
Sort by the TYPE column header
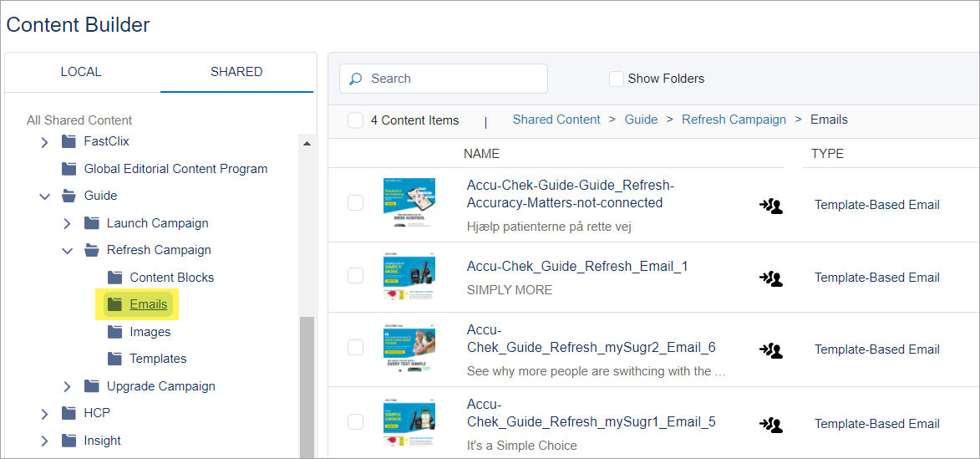827,154
